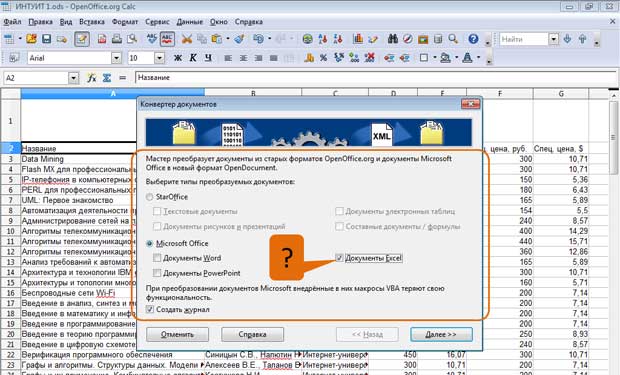This screenshot has width=620, height=375.
Task: Open the Сервис menu
Action: [157, 22]
